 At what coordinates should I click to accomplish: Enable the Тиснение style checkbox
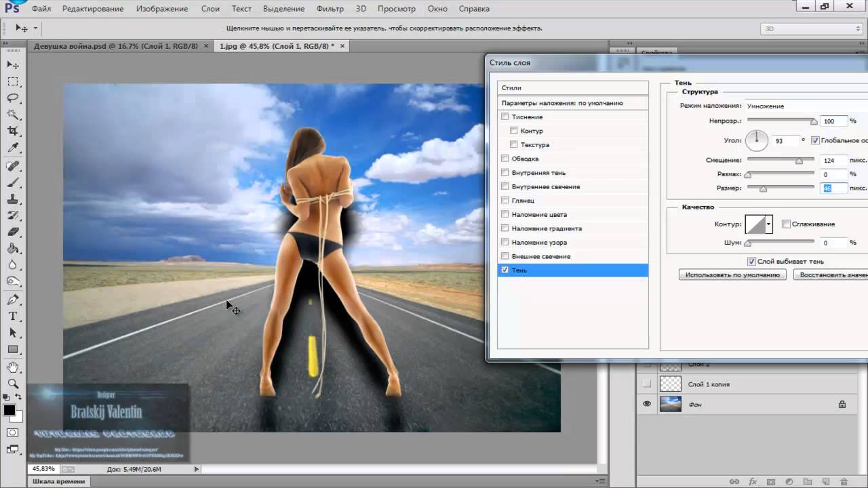[505, 117]
